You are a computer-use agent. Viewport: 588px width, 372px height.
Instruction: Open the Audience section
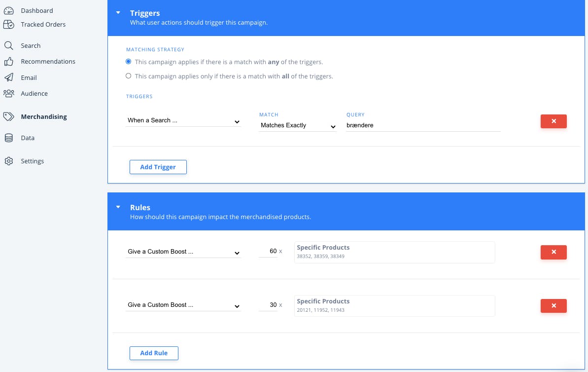[x=34, y=93]
